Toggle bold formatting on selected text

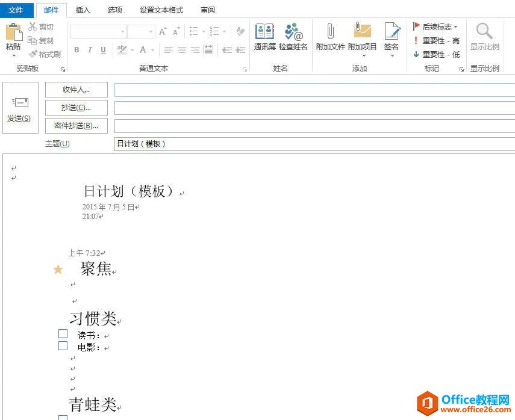(76, 50)
